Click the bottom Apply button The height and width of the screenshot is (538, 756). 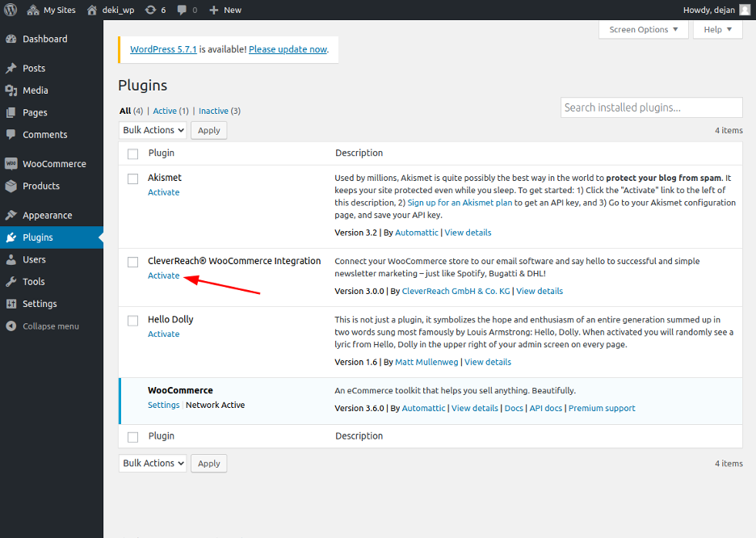coord(208,464)
